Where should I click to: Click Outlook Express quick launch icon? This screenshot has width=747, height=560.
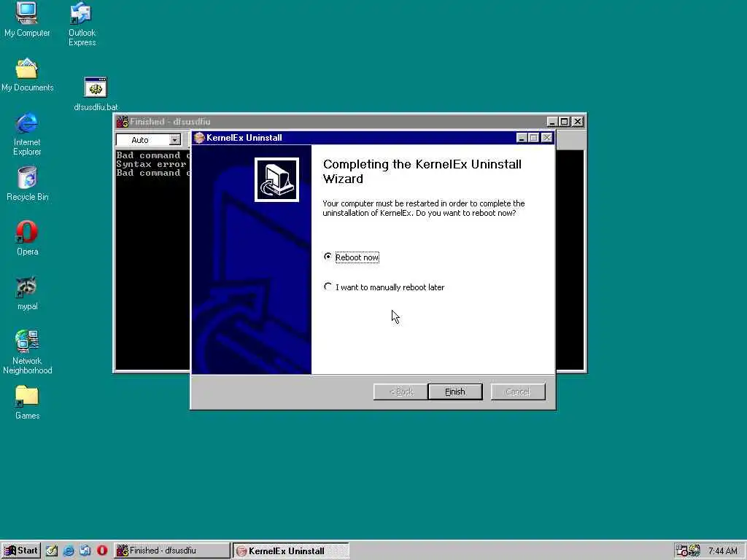[85, 551]
